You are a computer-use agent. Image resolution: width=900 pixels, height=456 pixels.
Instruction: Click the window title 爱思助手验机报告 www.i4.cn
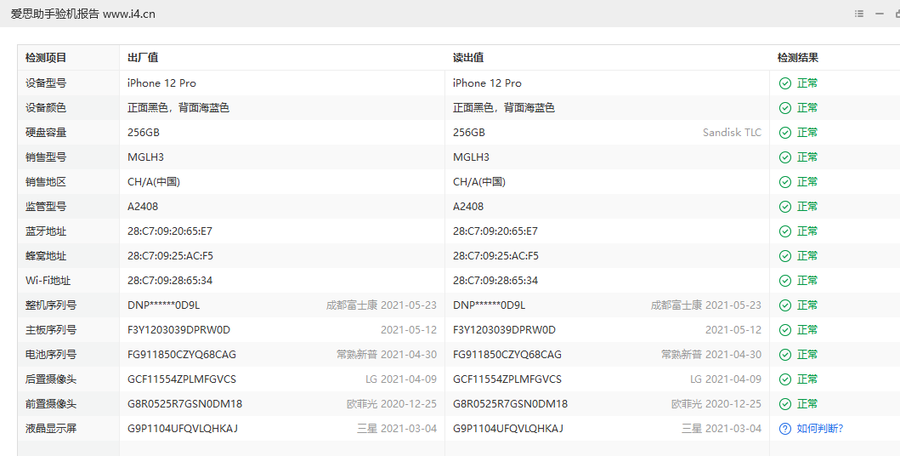click(83, 14)
